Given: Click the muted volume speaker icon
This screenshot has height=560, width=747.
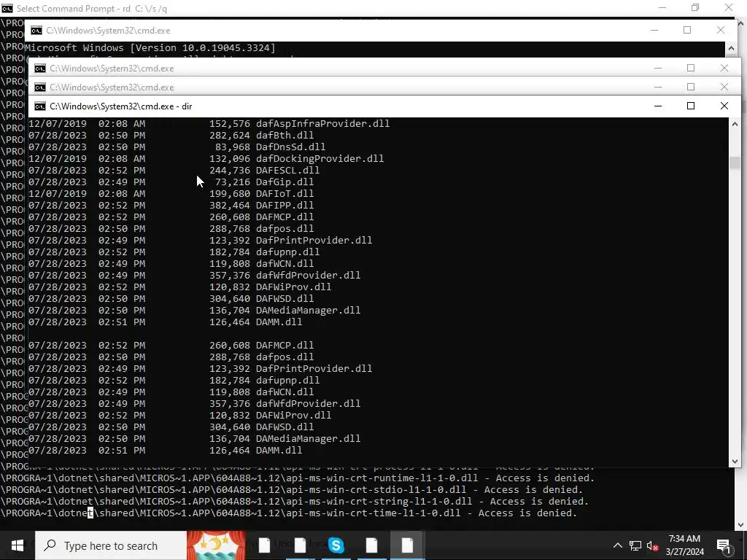Looking at the screenshot, I should coord(652,545).
